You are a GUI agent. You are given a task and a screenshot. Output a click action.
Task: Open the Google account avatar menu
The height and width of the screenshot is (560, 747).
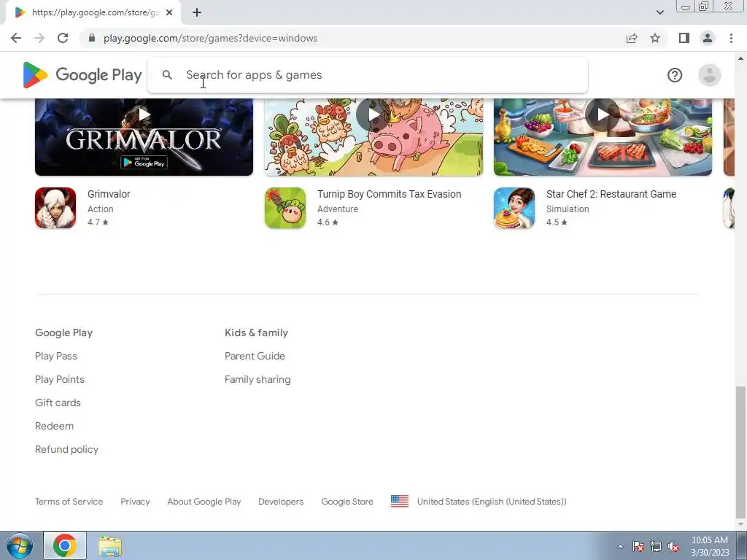pyautogui.click(x=709, y=75)
